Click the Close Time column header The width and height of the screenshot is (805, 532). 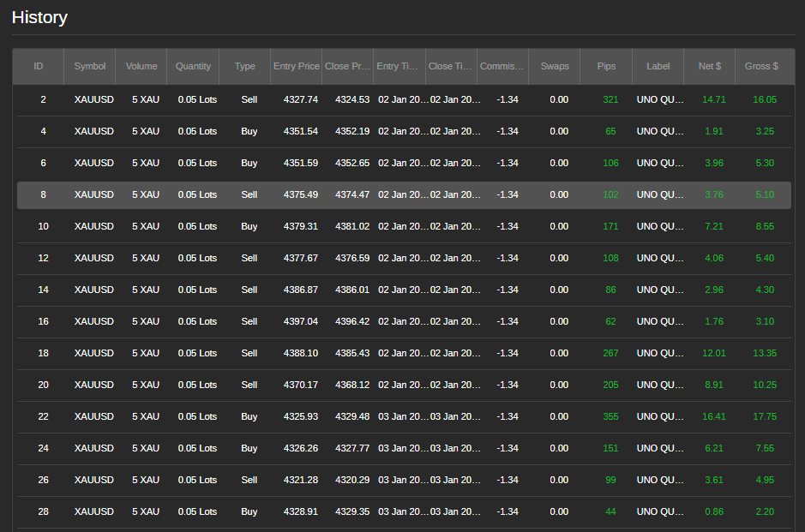point(451,66)
